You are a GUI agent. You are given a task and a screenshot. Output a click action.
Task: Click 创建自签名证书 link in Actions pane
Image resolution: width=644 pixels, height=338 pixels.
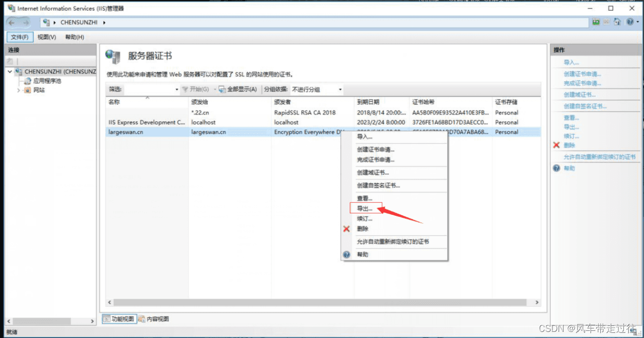[585, 106]
